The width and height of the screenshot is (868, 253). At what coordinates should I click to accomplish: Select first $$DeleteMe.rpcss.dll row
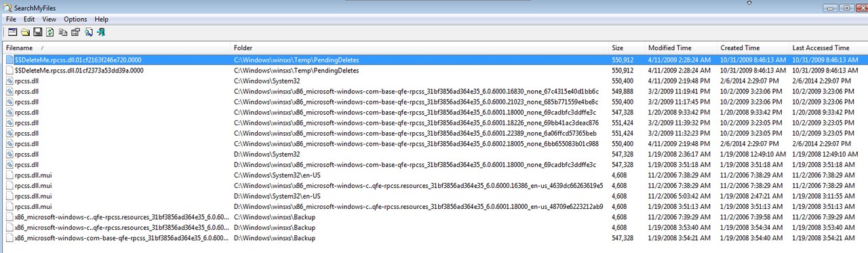click(x=434, y=60)
